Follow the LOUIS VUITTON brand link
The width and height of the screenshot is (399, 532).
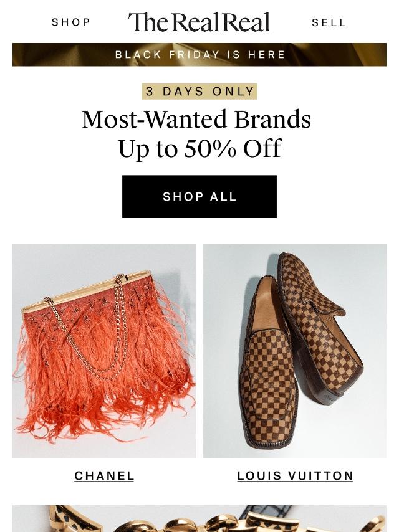click(295, 476)
